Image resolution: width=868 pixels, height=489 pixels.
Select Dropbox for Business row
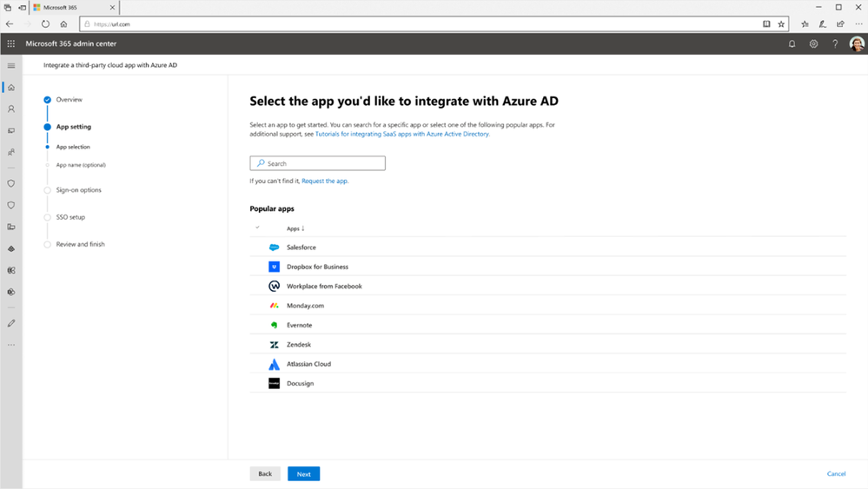(x=548, y=267)
